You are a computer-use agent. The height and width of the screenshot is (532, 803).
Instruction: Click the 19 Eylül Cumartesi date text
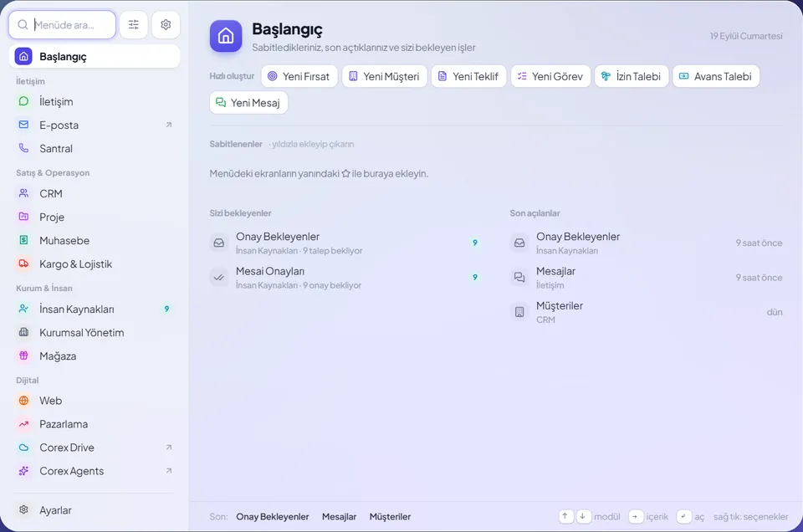745,36
